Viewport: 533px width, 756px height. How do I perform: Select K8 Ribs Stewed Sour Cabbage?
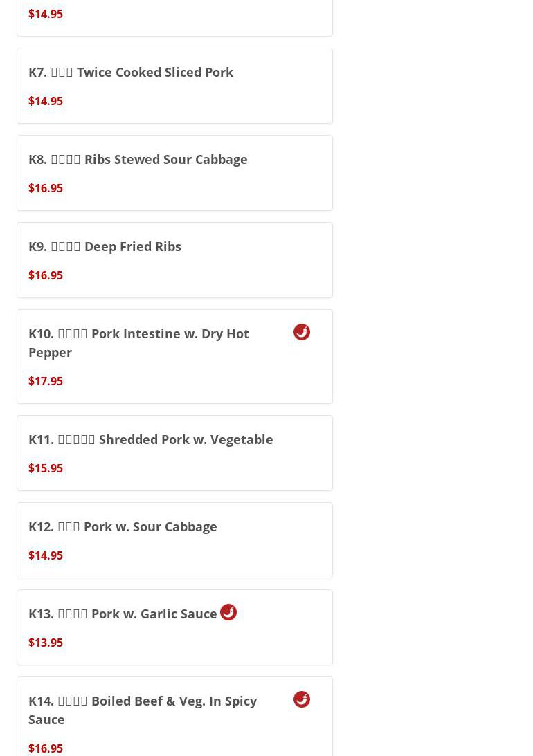[x=138, y=159]
